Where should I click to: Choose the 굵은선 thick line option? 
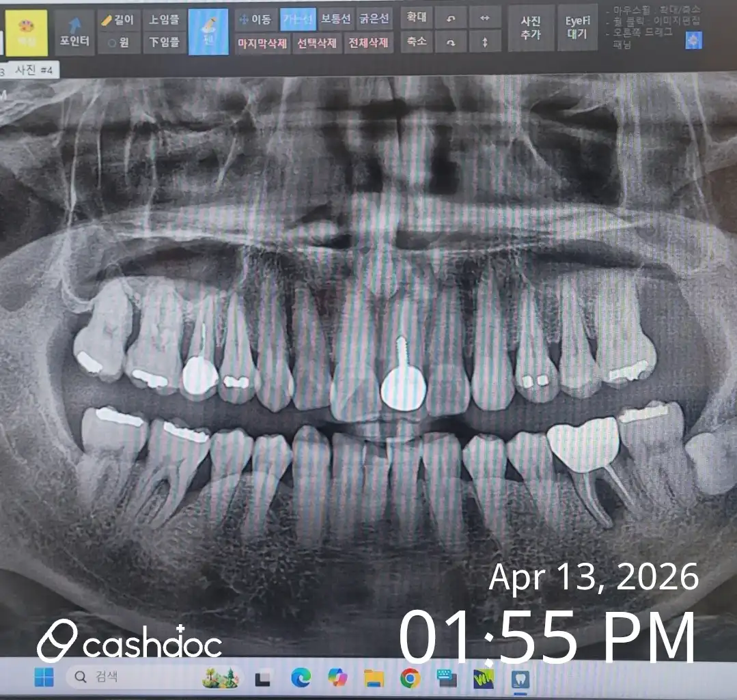374,20
